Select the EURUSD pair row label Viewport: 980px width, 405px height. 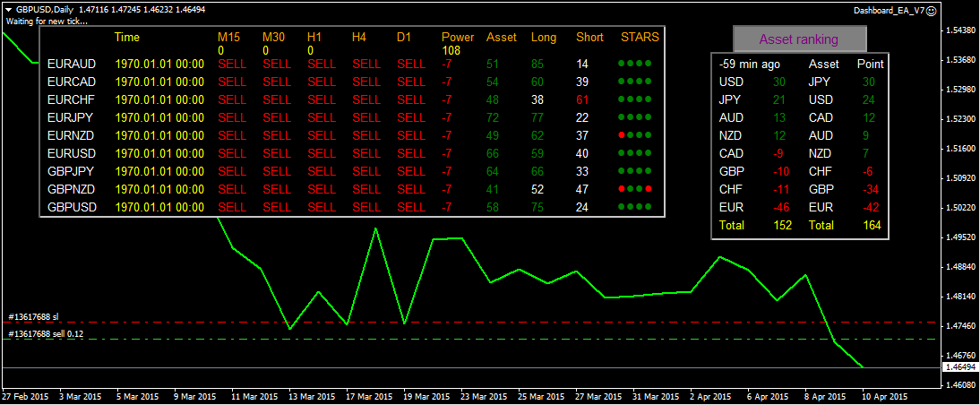click(x=72, y=153)
